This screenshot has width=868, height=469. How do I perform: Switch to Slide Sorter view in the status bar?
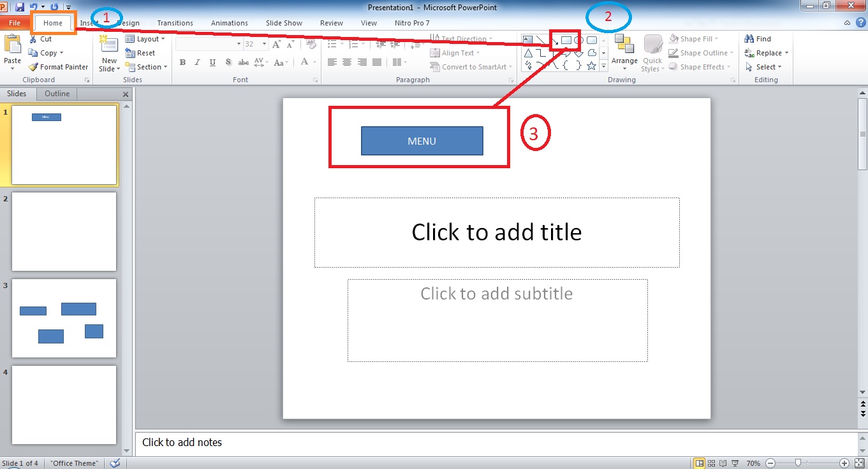[x=712, y=463]
